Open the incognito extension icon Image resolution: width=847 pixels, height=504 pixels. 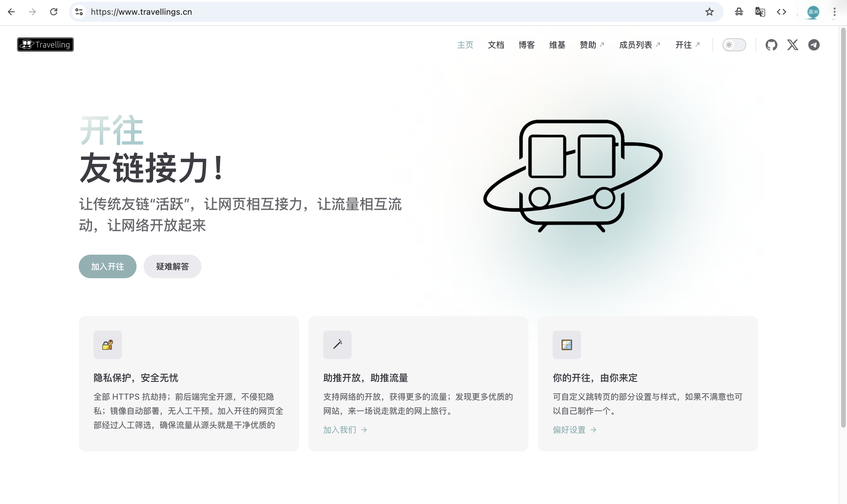click(739, 12)
